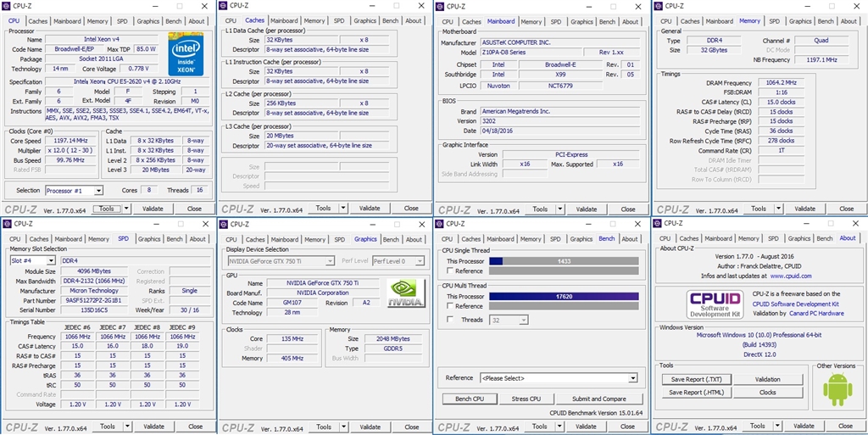This screenshot has width=868, height=435.
Task: Expand the Tools arrow in the Memory window
Action: (x=780, y=209)
